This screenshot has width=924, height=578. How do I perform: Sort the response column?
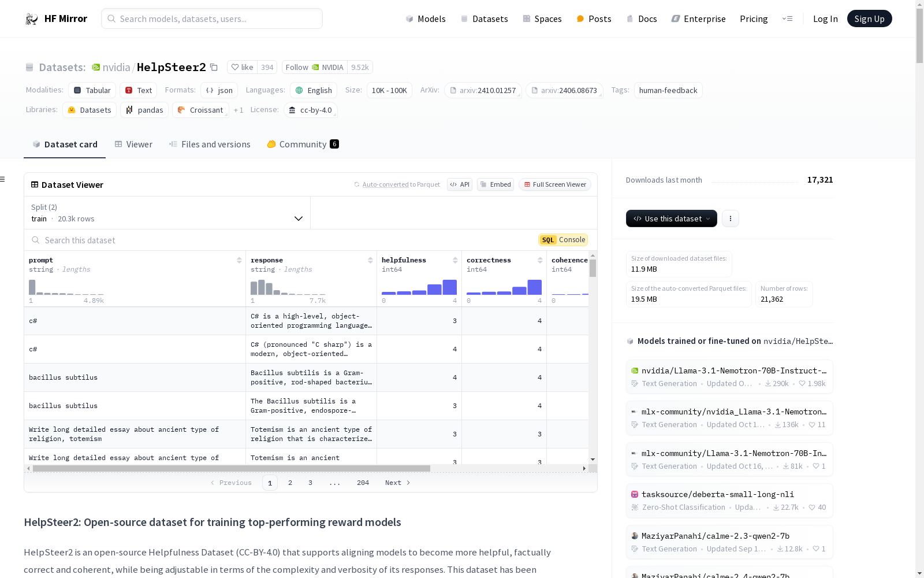(370, 260)
